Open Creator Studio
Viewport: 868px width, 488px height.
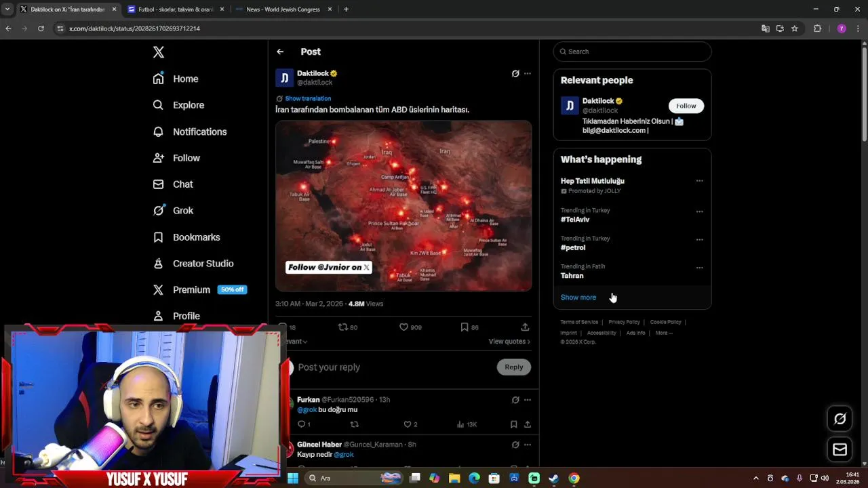coord(193,264)
